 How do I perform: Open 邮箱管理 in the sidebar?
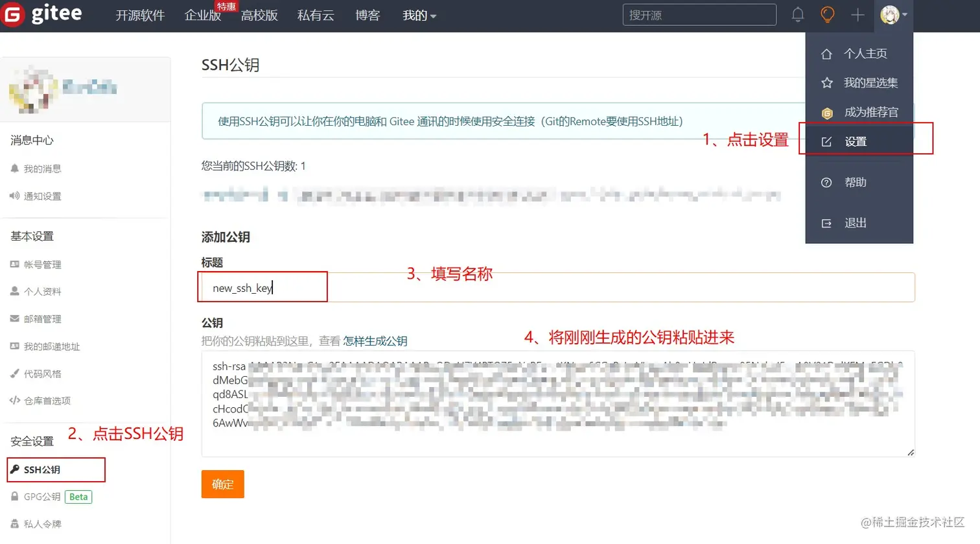tap(42, 319)
